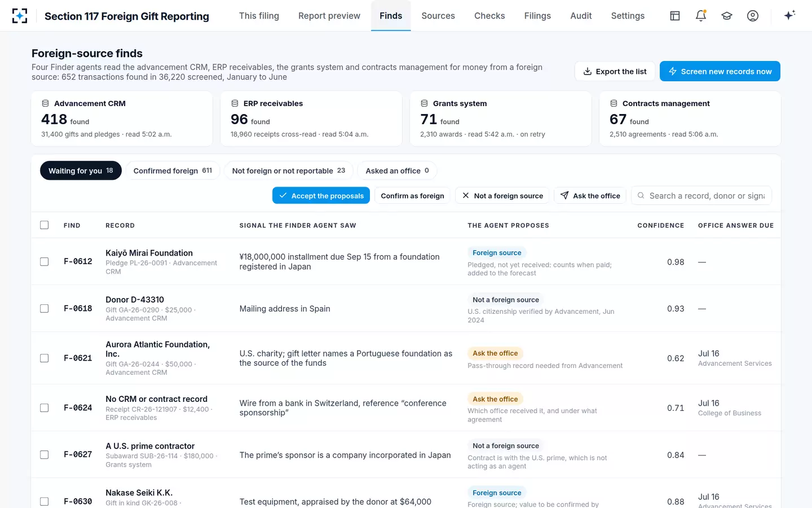Click the Confidence column header
The image size is (812, 508).
point(660,225)
